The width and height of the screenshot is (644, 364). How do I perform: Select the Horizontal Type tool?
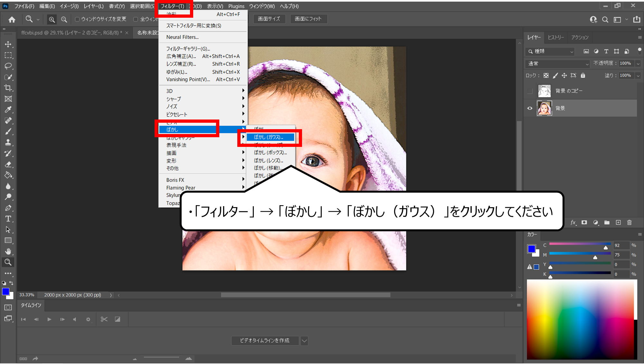8,219
